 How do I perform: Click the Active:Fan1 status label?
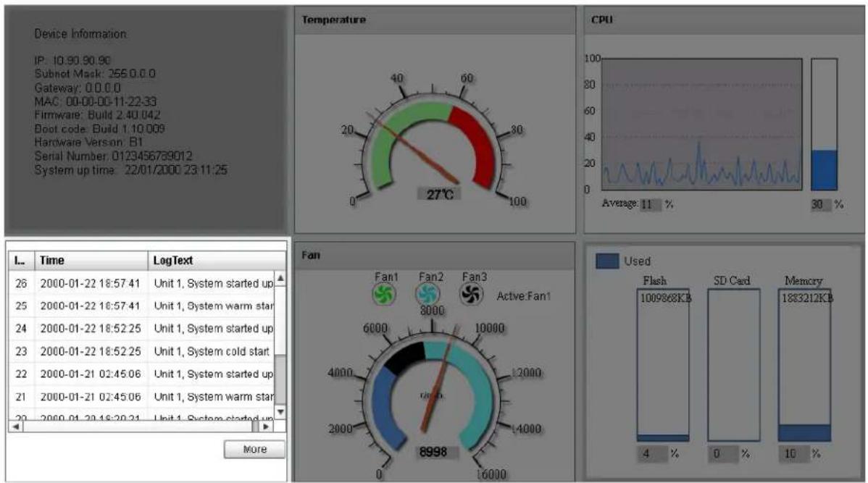pos(524,296)
